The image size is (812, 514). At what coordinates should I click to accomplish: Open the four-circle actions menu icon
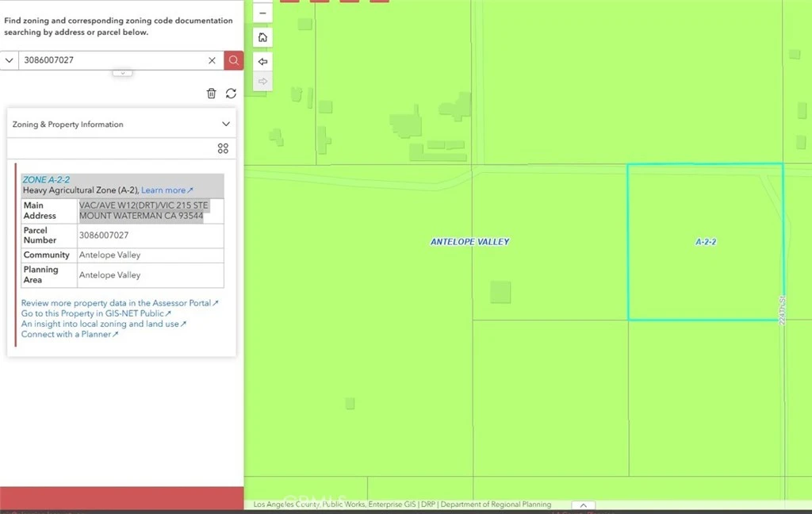coord(223,148)
